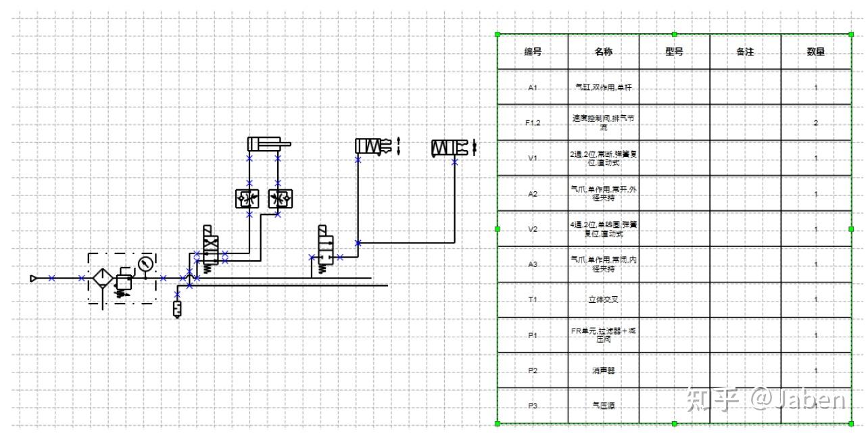
Task: Click the right exhaust throttle valve F2
Action: pyautogui.click(x=281, y=198)
